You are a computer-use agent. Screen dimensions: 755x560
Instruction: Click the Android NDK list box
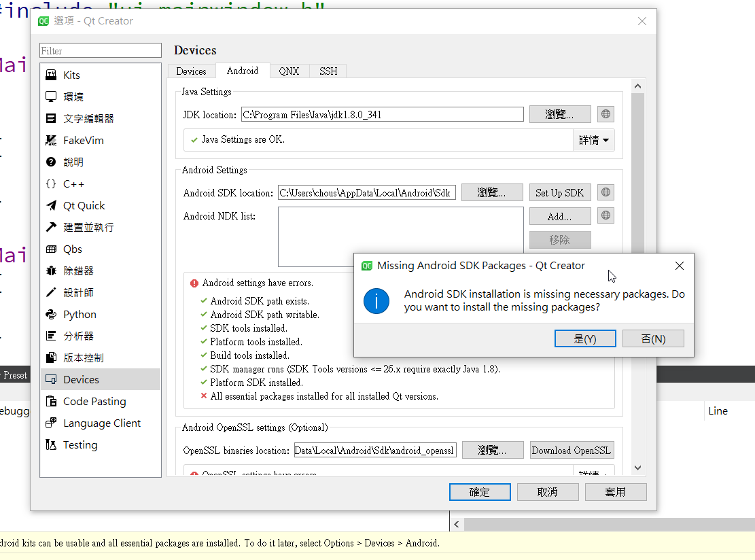coord(401,237)
